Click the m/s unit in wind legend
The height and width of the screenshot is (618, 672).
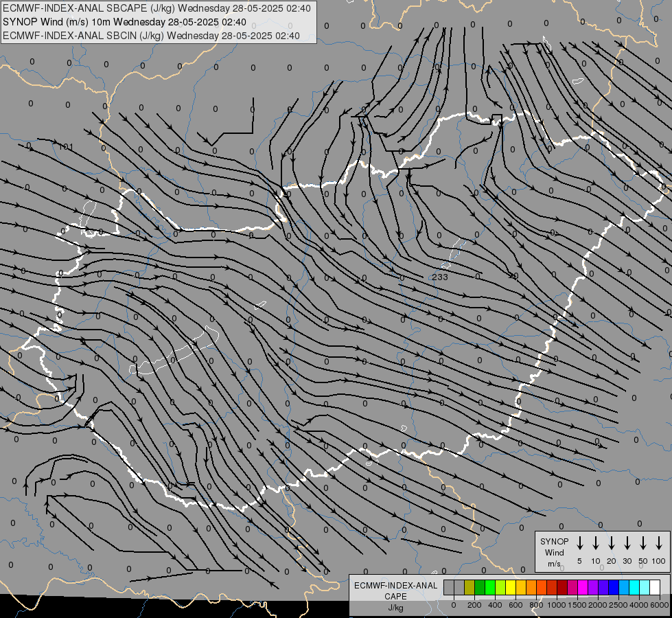point(554,564)
